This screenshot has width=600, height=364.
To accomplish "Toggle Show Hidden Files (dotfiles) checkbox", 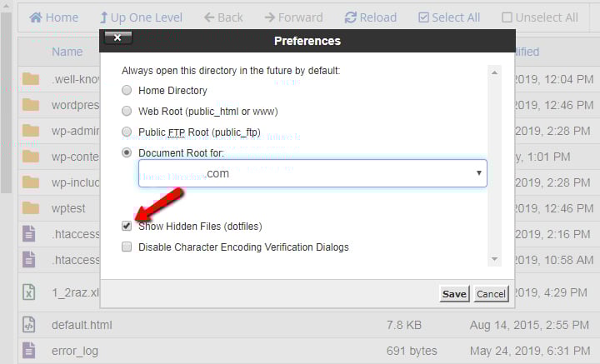I will pyautogui.click(x=127, y=226).
